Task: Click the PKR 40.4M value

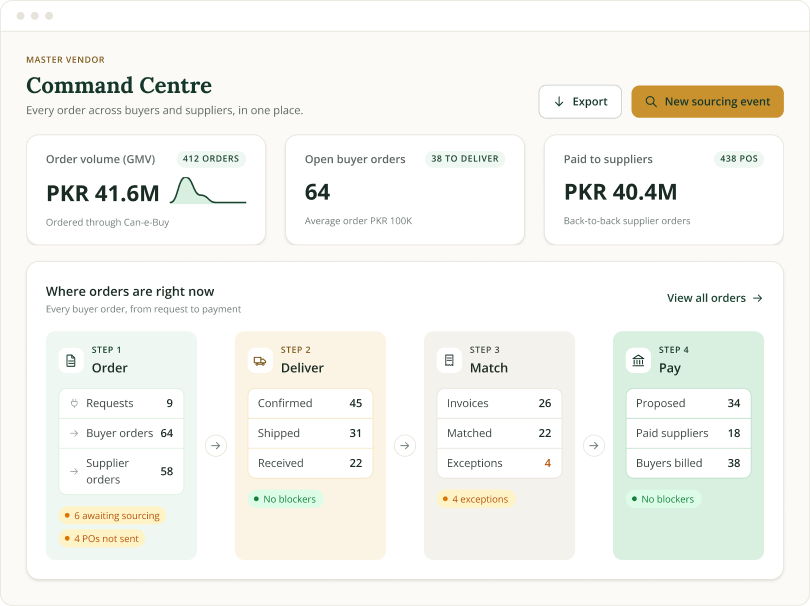Action: 620,192
